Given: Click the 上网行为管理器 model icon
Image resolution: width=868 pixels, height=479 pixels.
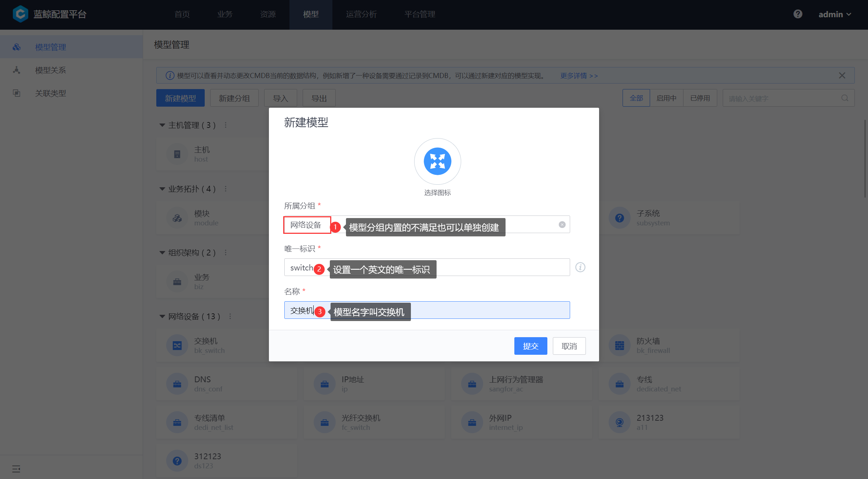Looking at the screenshot, I should [x=472, y=384].
